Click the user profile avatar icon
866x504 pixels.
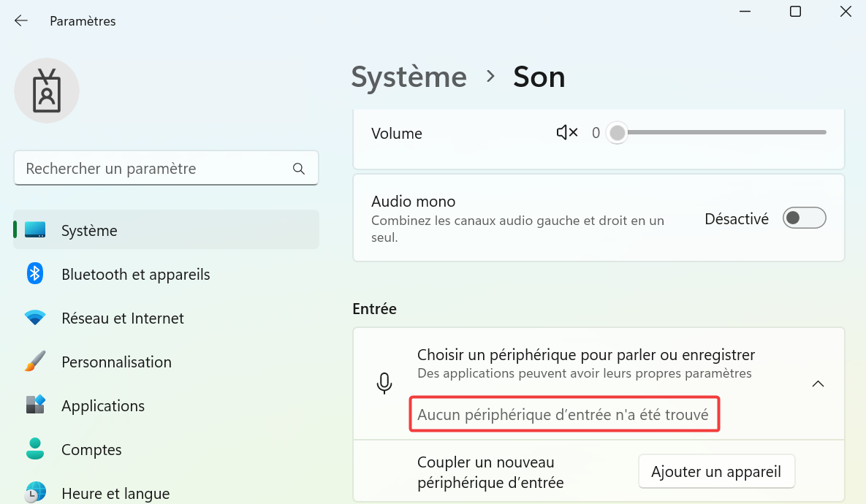point(47,91)
